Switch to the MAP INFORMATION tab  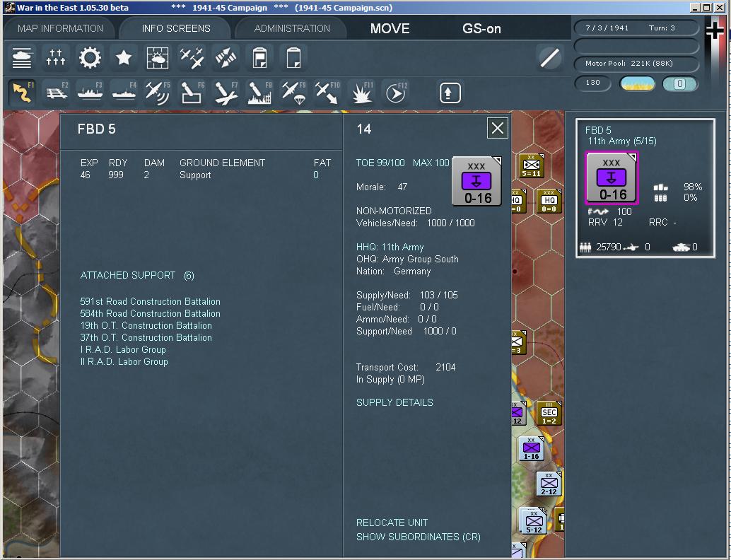click(60, 28)
